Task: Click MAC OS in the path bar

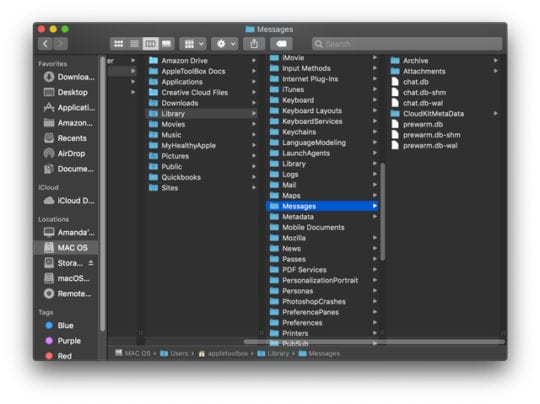Action: (133, 354)
